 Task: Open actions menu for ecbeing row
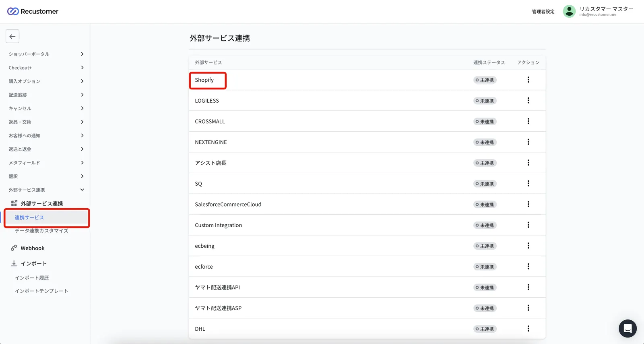point(528,246)
